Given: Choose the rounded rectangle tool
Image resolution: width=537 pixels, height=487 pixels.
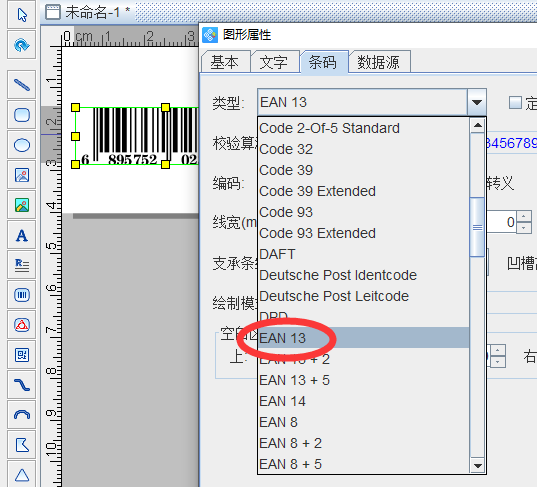Looking at the screenshot, I should pos(22,115).
